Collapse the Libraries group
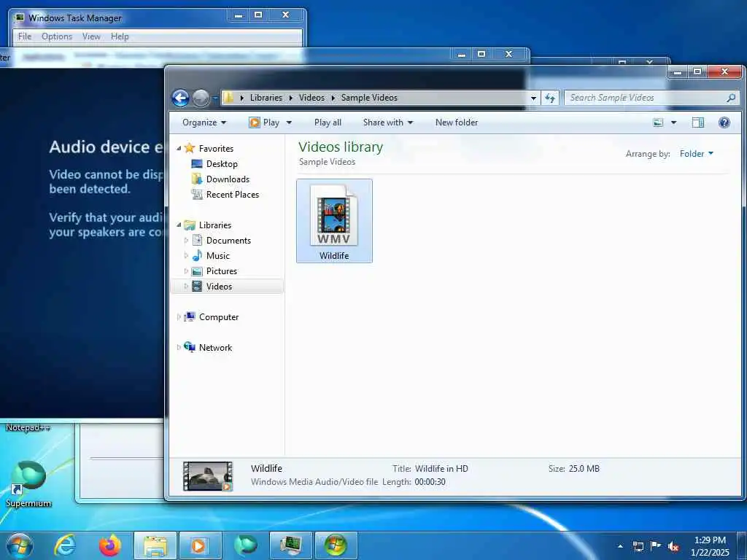 click(179, 225)
